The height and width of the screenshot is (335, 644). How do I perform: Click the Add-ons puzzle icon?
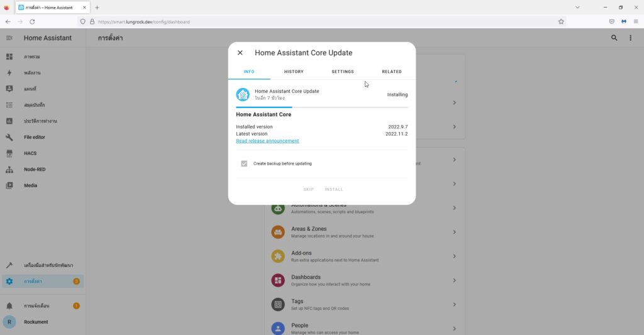point(278,256)
